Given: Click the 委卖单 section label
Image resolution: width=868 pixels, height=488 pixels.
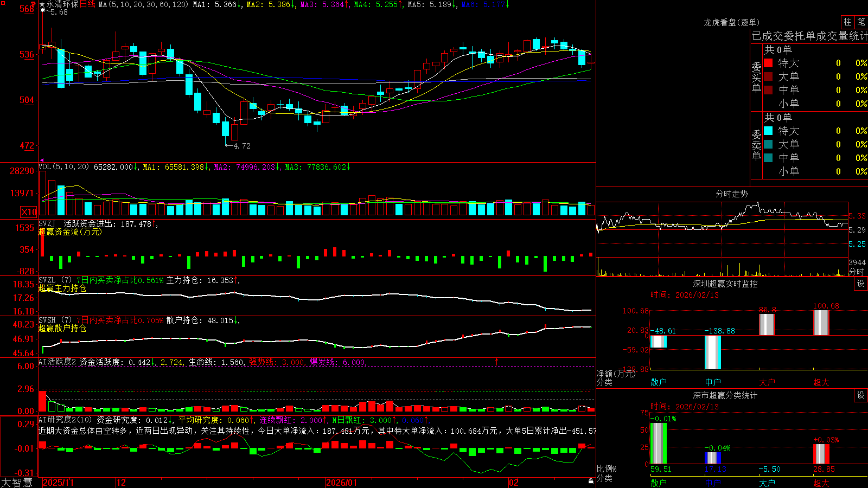Looking at the screenshot, I should 756,145.
